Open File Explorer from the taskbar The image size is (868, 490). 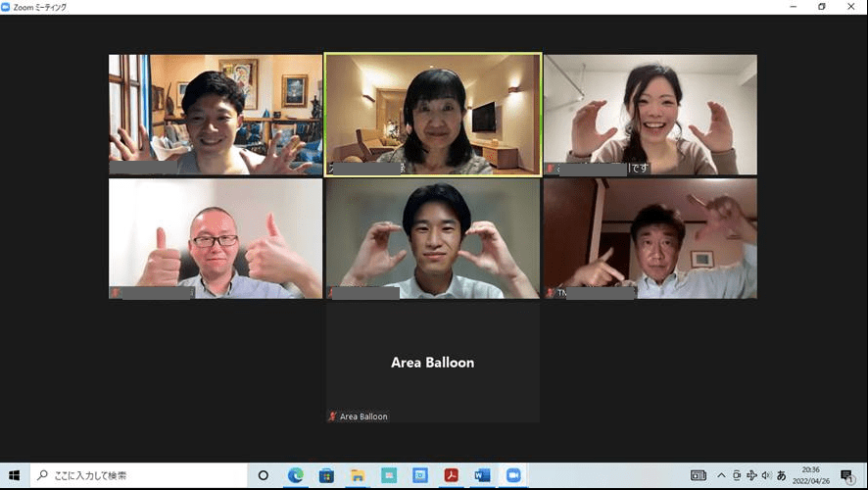[358, 475]
